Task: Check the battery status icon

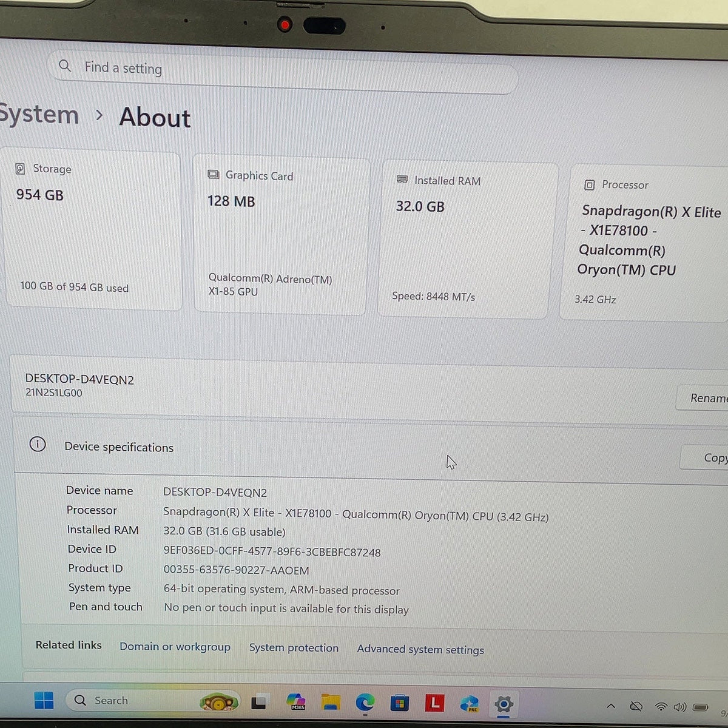Action: pos(701,707)
